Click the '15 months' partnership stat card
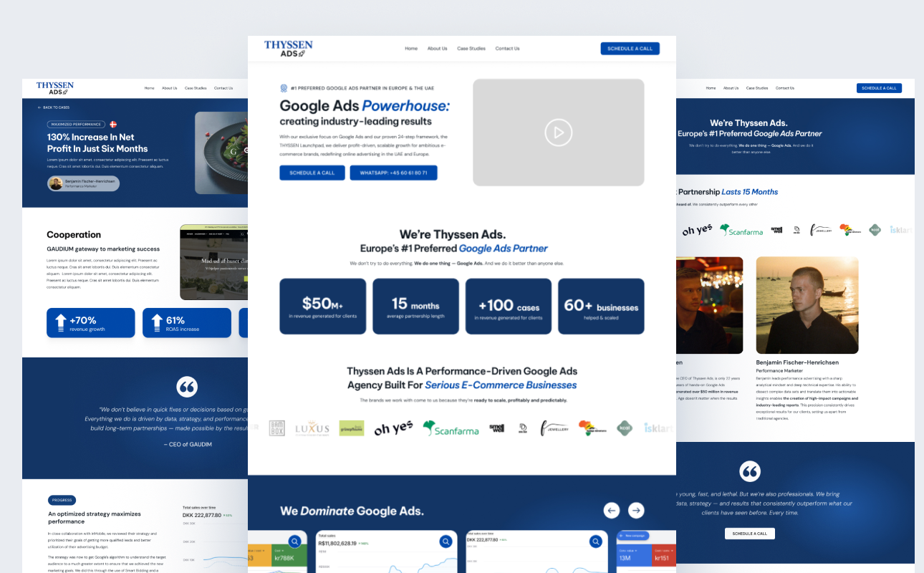 pyautogui.click(x=415, y=307)
